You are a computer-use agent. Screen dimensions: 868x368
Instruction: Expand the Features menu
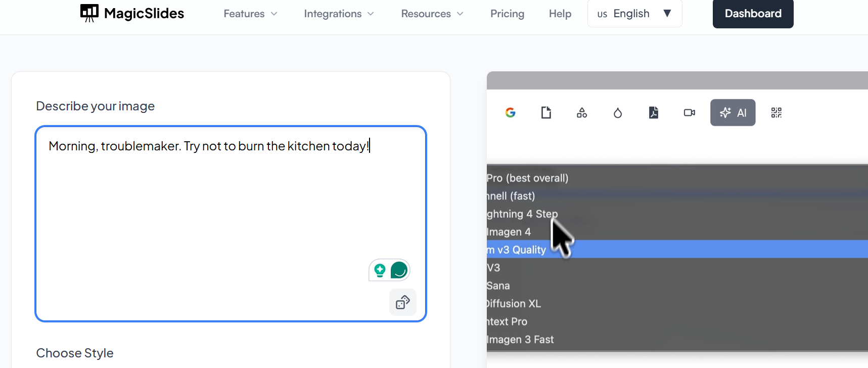tap(250, 14)
